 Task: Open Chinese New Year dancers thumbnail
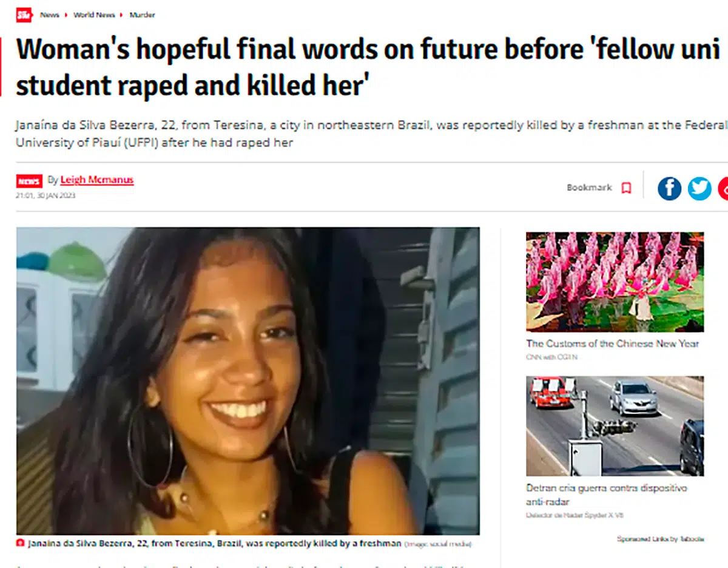(x=615, y=282)
